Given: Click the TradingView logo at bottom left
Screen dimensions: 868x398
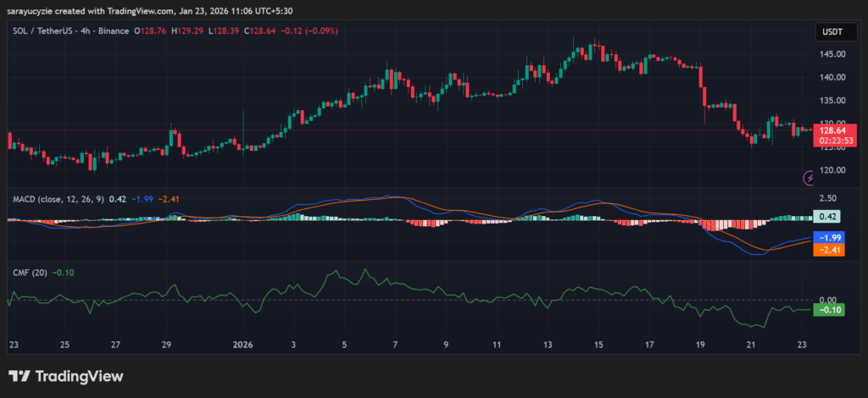Looking at the screenshot, I should [66, 376].
